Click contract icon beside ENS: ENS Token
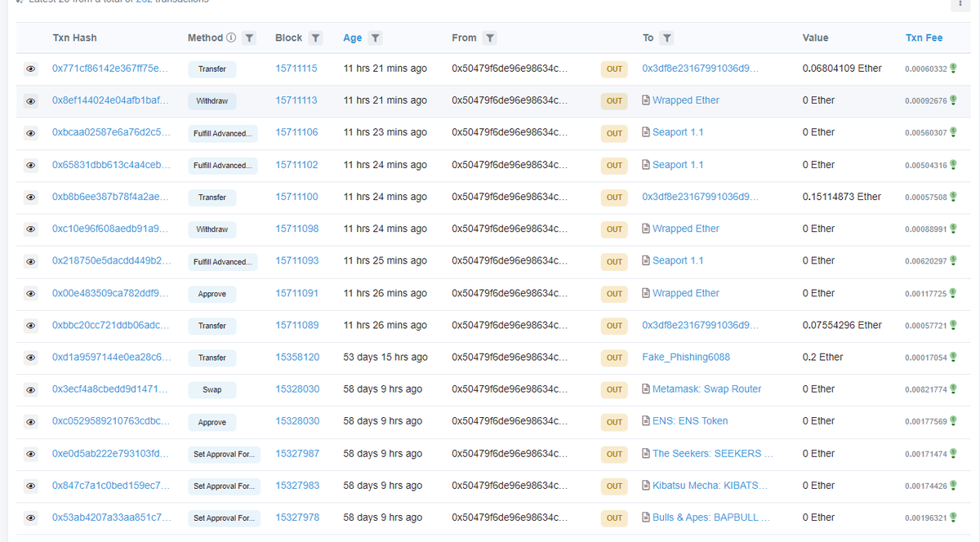This screenshot has height=542, width=980. click(646, 421)
